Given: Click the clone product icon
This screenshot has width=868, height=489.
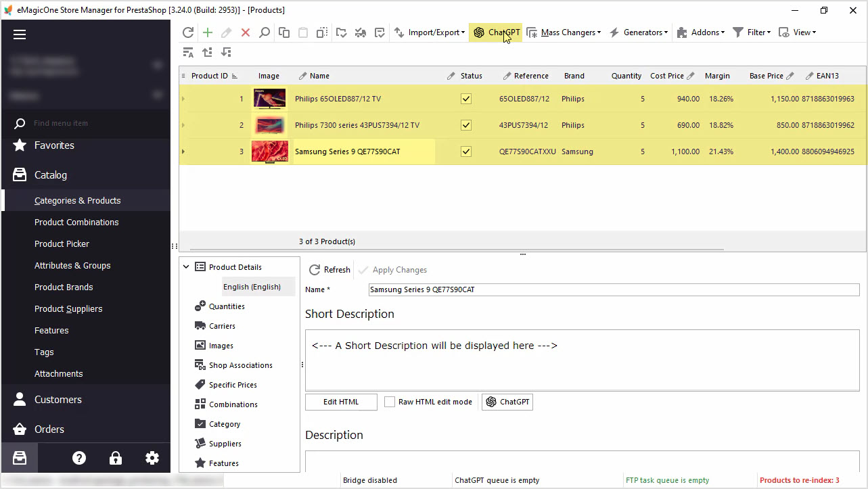Looking at the screenshot, I should [322, 32].
